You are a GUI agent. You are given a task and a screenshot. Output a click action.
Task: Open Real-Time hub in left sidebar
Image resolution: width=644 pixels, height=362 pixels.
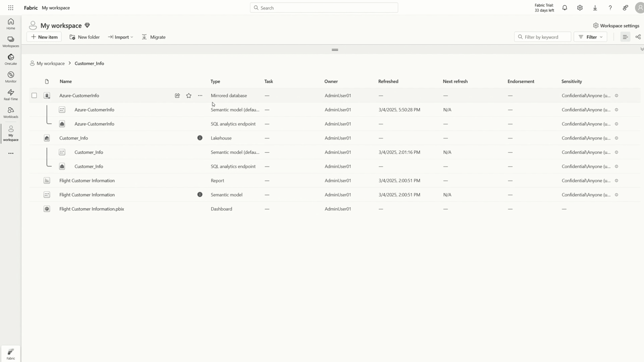pos(11,95)
